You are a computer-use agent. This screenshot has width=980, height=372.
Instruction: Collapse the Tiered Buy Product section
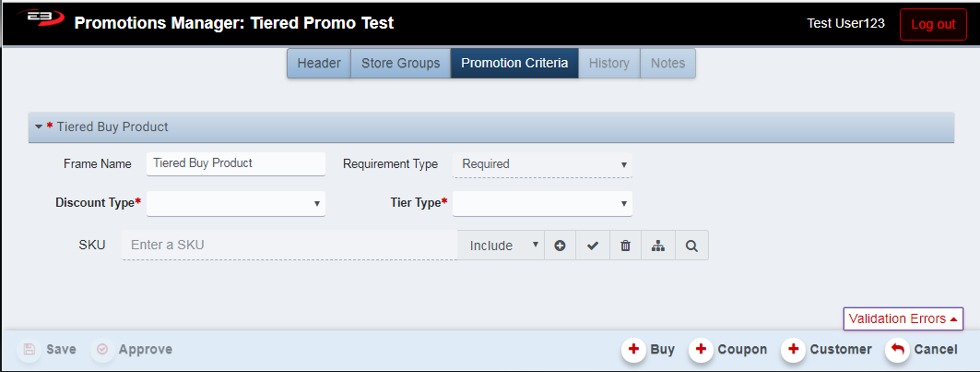coord(39,127)
